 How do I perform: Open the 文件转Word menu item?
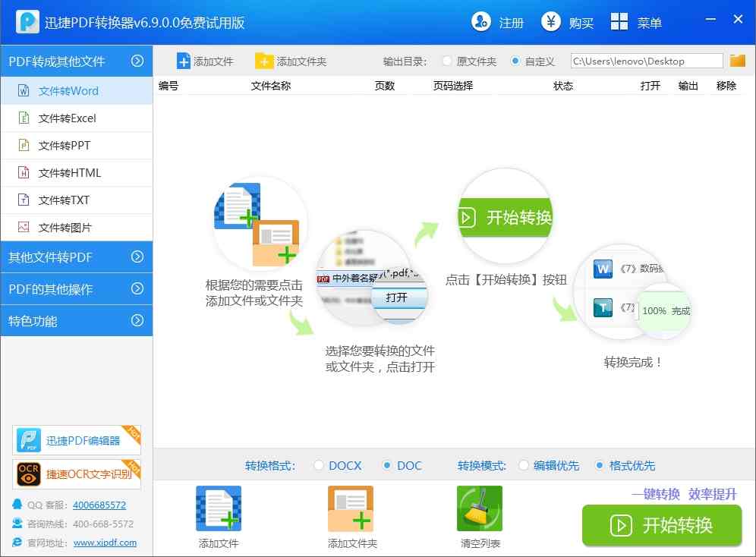point(77,90)
